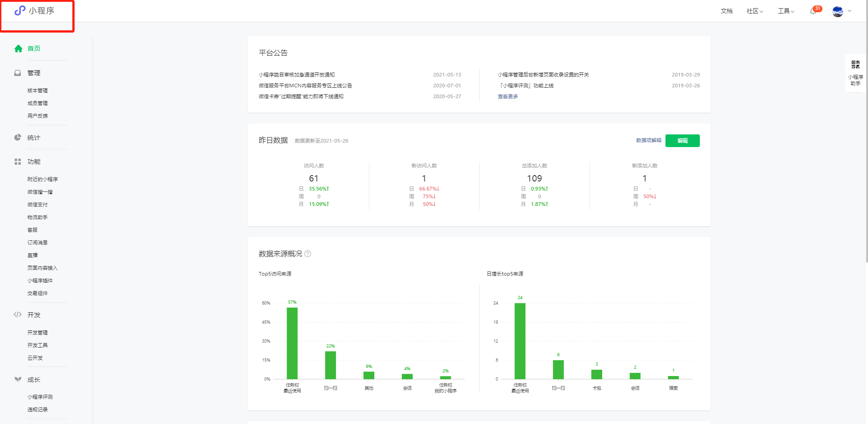Expand the 工具 dropdown menu
Viewport: 868px width, 424px height.
786,11
